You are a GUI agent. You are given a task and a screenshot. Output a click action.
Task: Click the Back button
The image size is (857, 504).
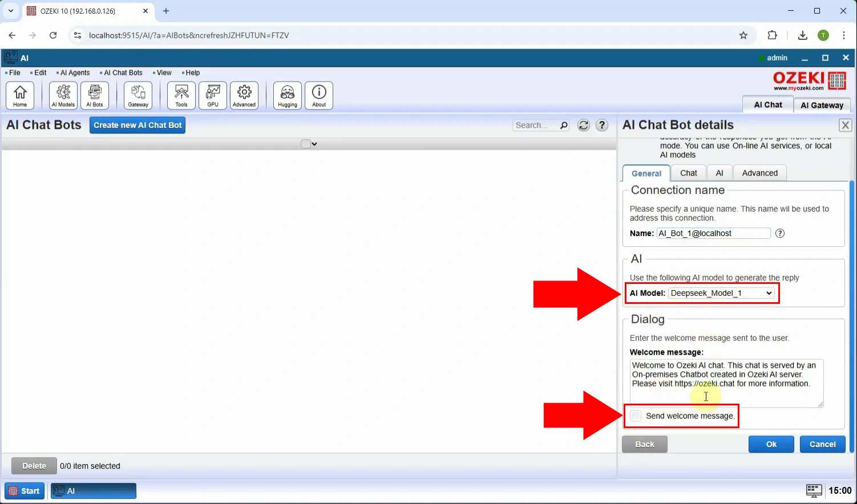coord(645,444)
